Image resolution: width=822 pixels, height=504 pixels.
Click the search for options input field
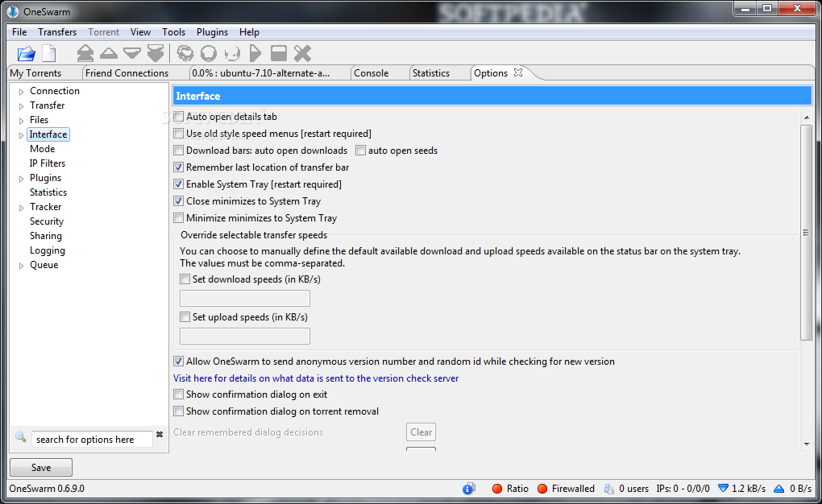(x=92, y=439)
